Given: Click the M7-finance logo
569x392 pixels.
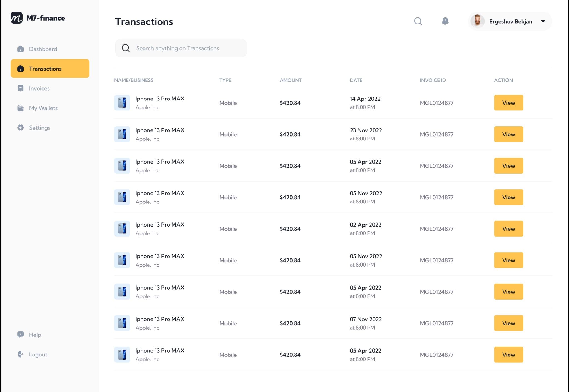Looking at the screenshot, I should [x=38, y=18].
